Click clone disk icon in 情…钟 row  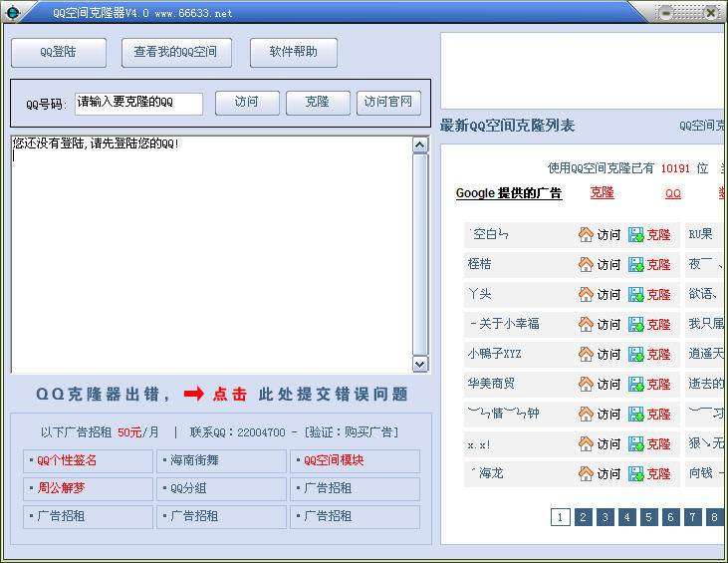636,414
